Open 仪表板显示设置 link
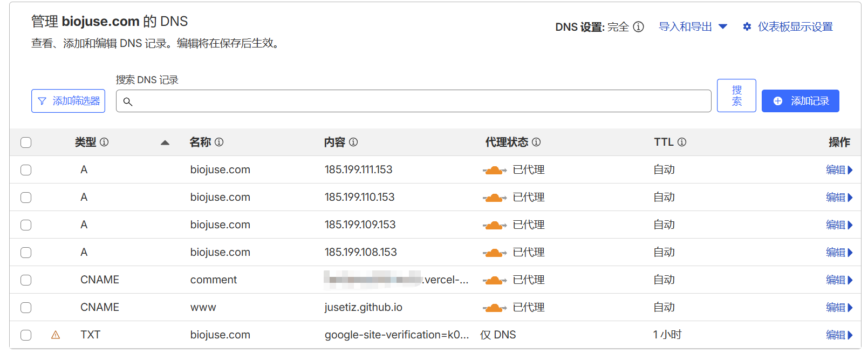The width and height of the screenshot is (868, 353). point(788,27)
